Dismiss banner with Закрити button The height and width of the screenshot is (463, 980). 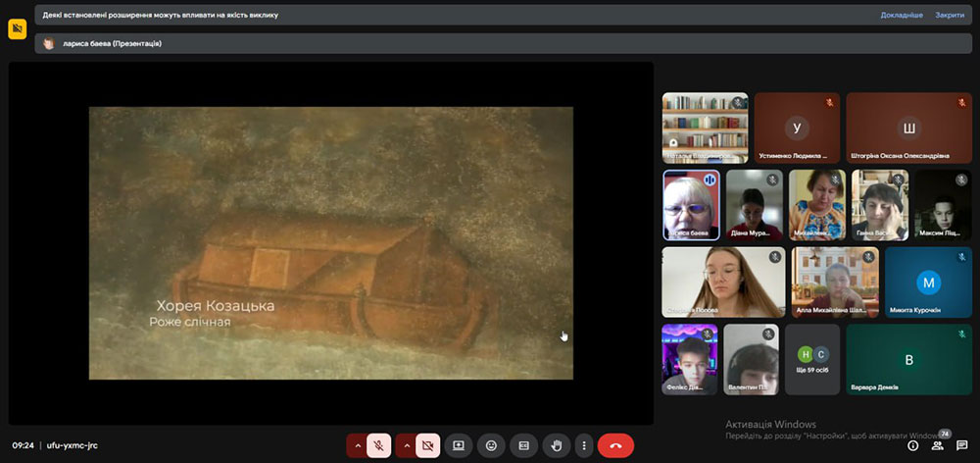949,16
